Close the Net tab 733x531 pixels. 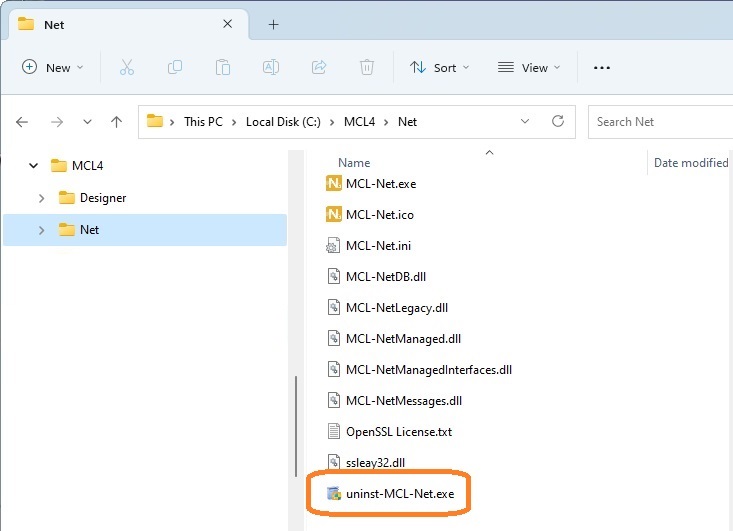tap(228, 24)
